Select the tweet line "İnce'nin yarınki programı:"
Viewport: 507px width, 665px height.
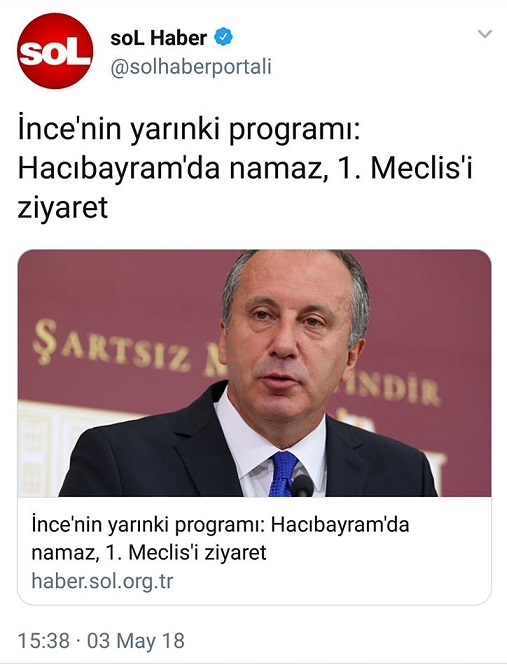tap(189, 130)
